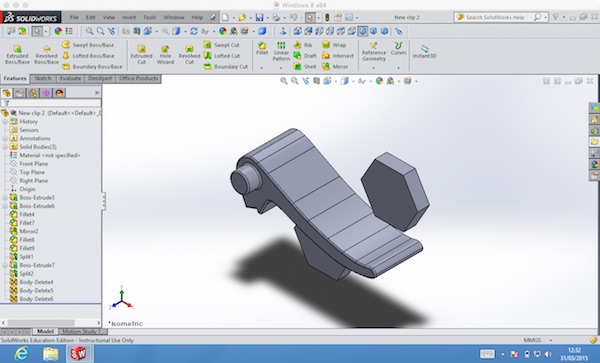Choose Lofted Boss/Base feature
Image resolution: width=600 pixels, height=363 pixels.
(x=88, y=56)
